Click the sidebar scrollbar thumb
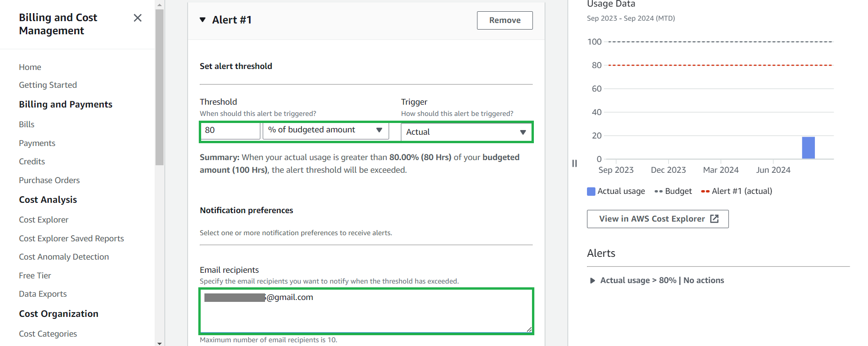This screenshot has height=346, width=868. click(x=159, y=87)
